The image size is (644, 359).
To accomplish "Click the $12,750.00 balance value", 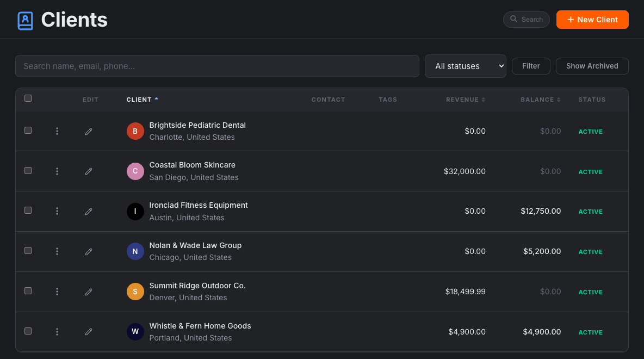I will pyautogui.click(x=541, y=211).
